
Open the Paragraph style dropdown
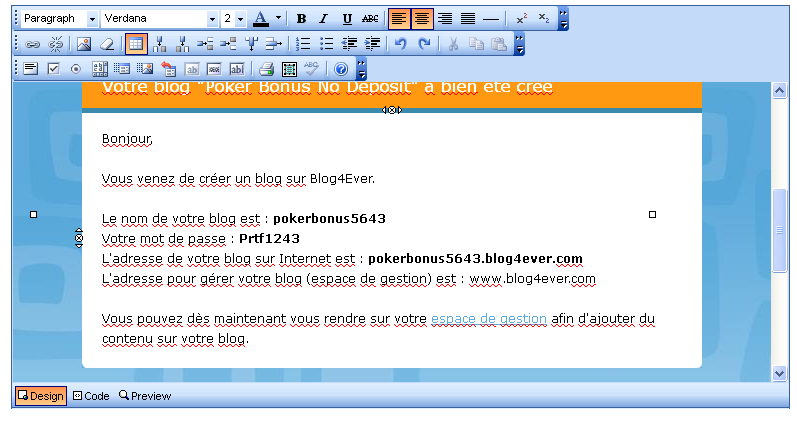[92, 19]
